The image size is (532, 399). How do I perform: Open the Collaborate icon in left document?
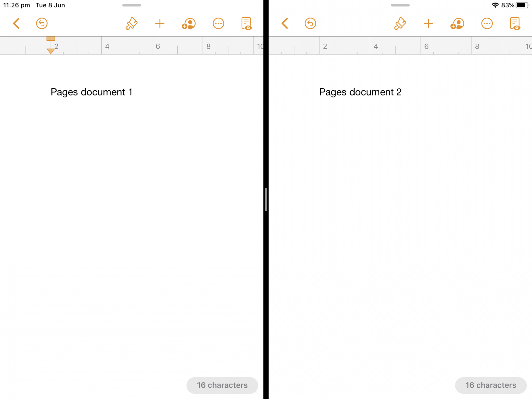pyautogui.click(x=189, y=23)
